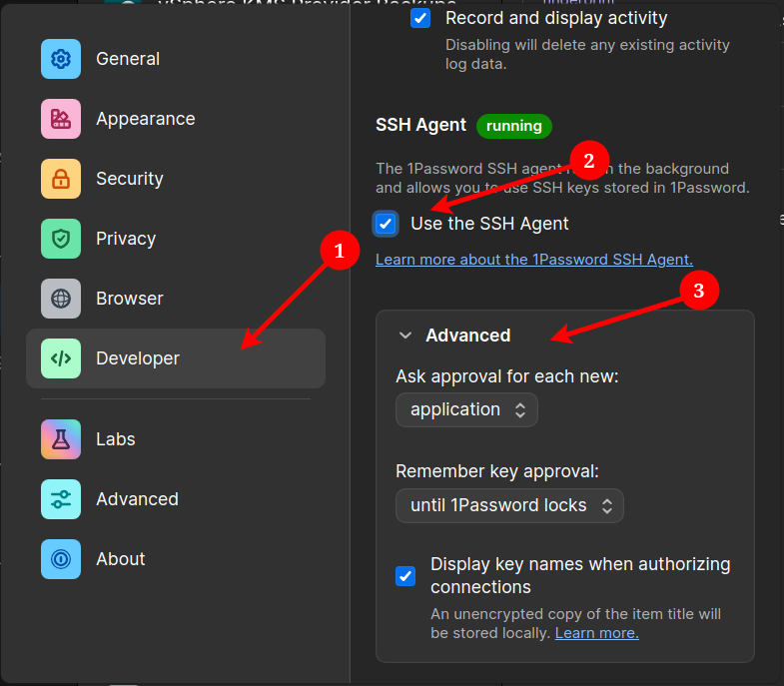Switch to the Security settings tab
Screen dimensions: 784x686
[129, 179]
